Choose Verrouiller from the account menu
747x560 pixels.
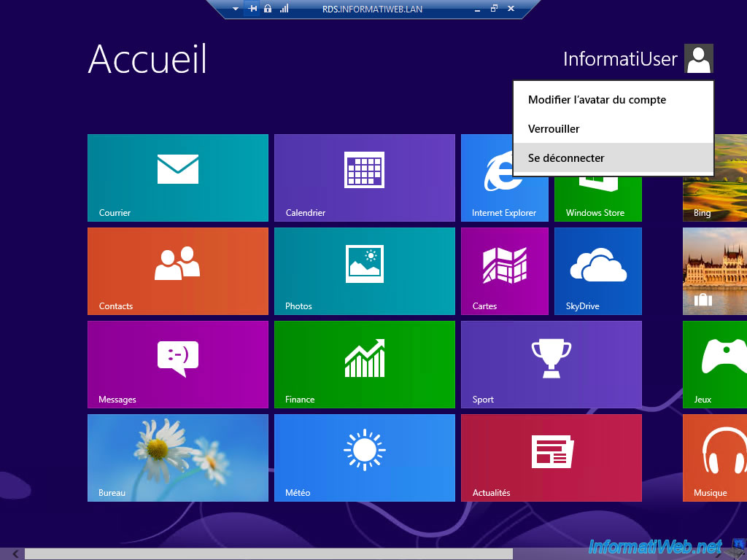pyautogui.click(x=613, y=129)
